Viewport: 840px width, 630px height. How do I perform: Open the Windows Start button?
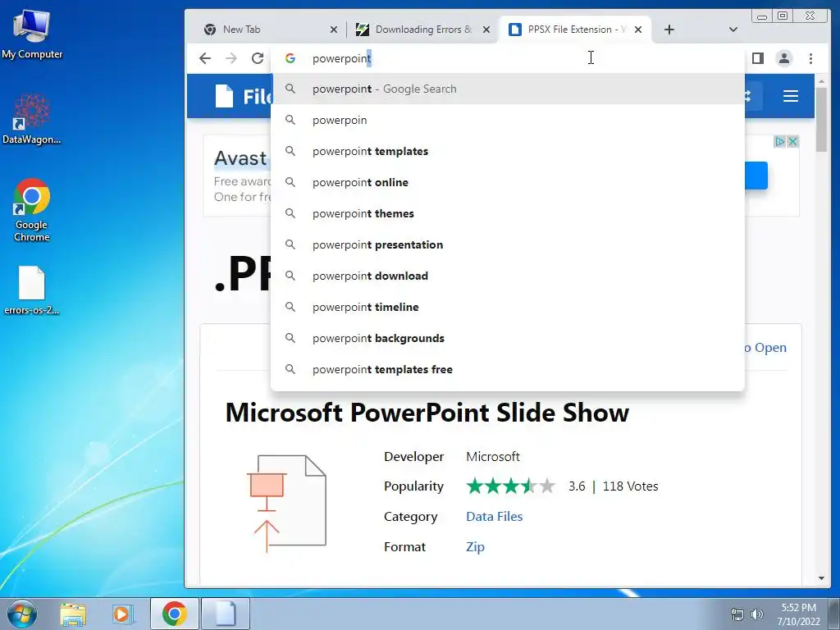point(22,614)
